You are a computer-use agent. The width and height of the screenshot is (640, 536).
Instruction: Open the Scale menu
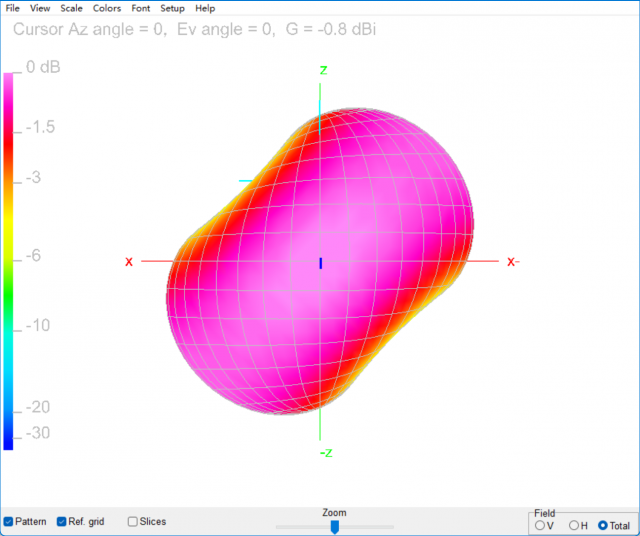(71, 8)
